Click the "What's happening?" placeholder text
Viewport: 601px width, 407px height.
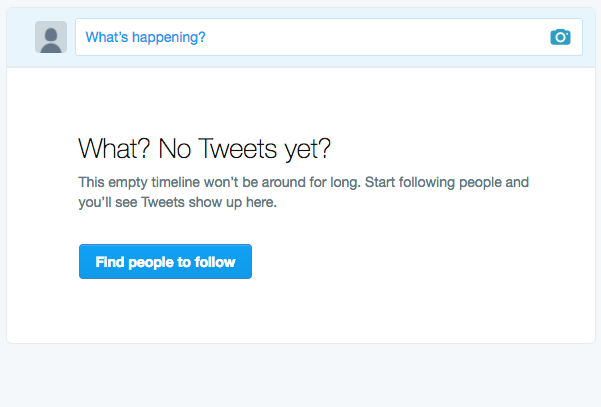tap(145, 37)
